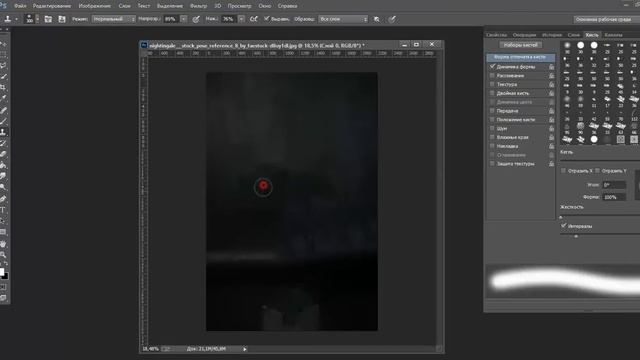Viewport: 640px width, 360px height.
Task: Select the Paint Bucket tool
Action: point(3,165)
